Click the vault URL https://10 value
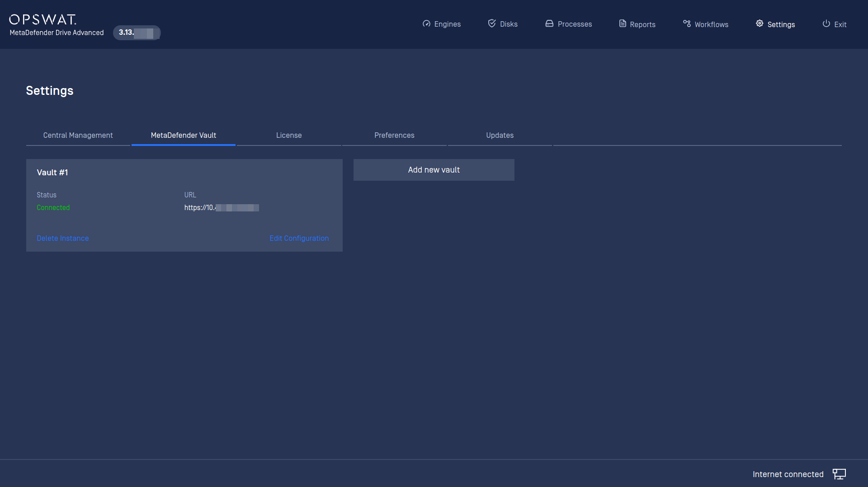868x487 pixels. (222, 208)
